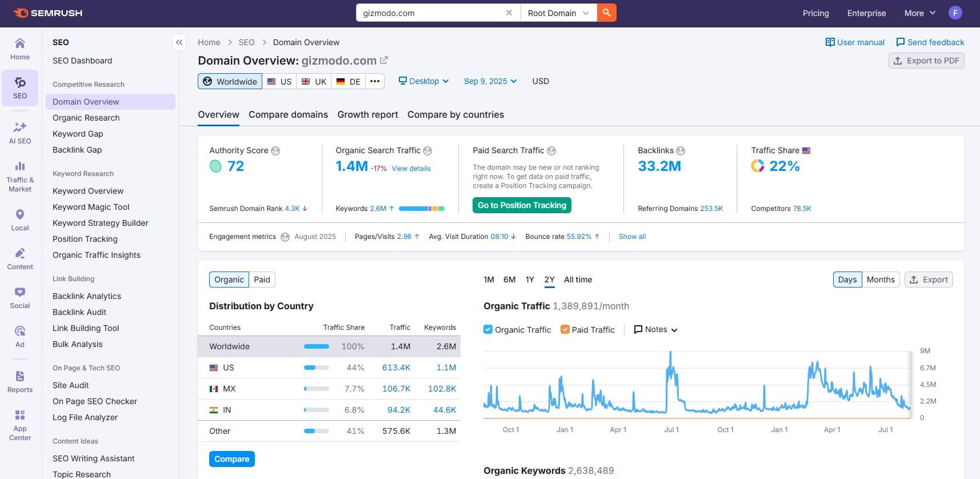This screenshot has height=479, width=980.
Task: Open the Home sidebar icon
Action: pos(20,49)
